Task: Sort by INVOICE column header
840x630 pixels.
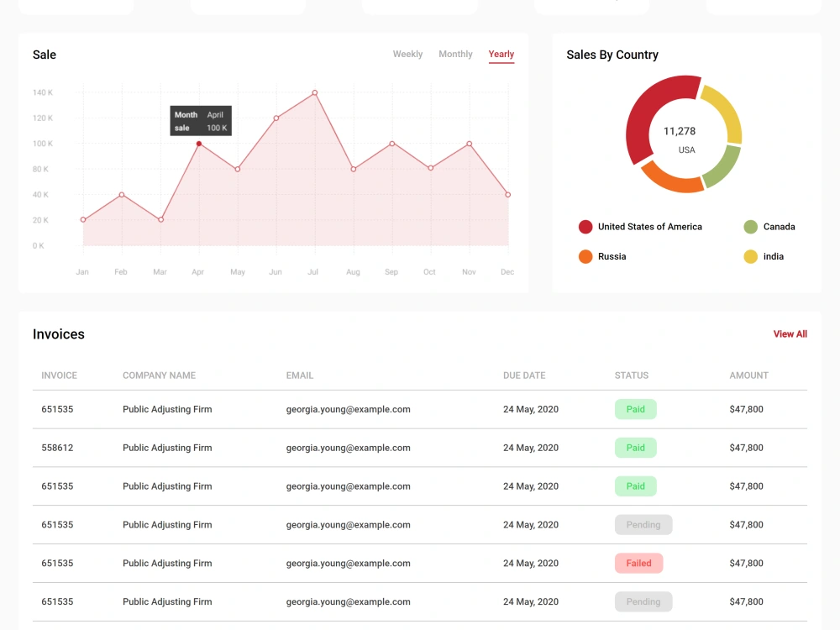Action: 59,375
